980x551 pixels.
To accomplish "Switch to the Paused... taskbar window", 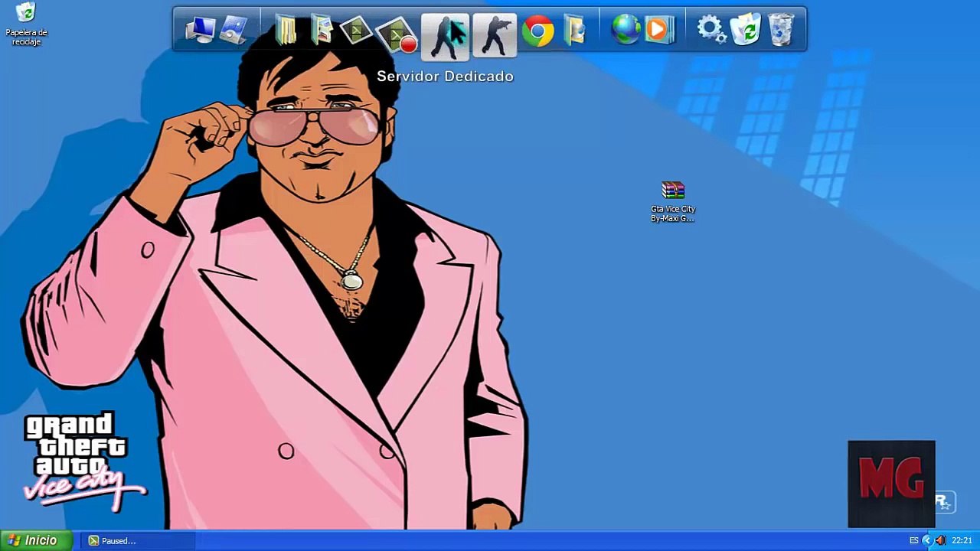I will coord(136,541).
